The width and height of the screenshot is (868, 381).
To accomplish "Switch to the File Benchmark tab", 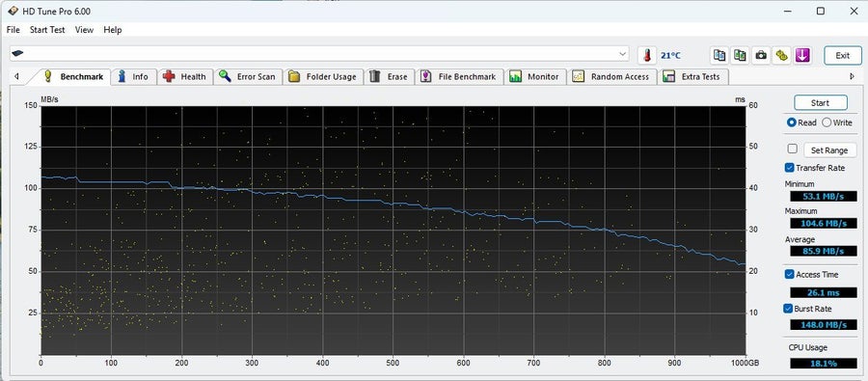I will (x=459, y=77).
